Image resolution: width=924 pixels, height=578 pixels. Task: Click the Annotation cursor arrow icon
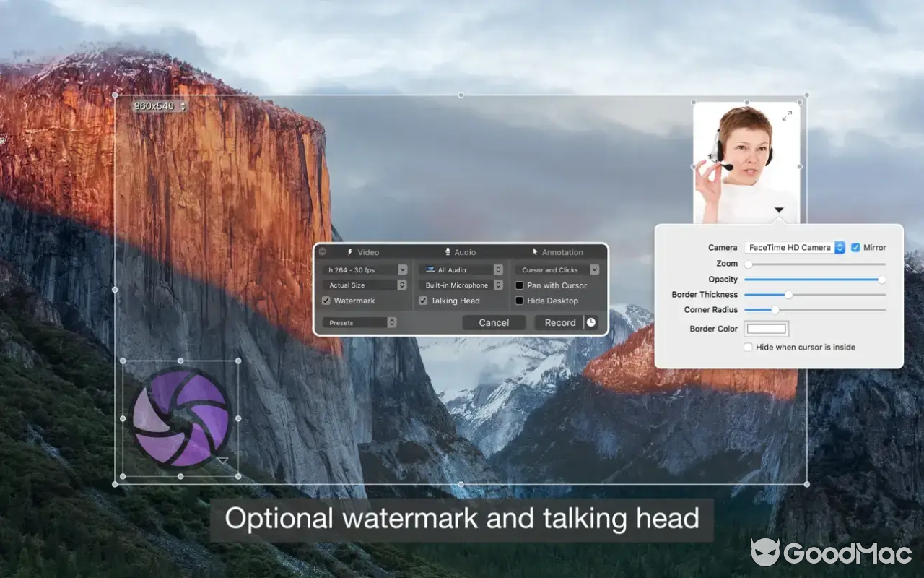click(x=536, y=252)
